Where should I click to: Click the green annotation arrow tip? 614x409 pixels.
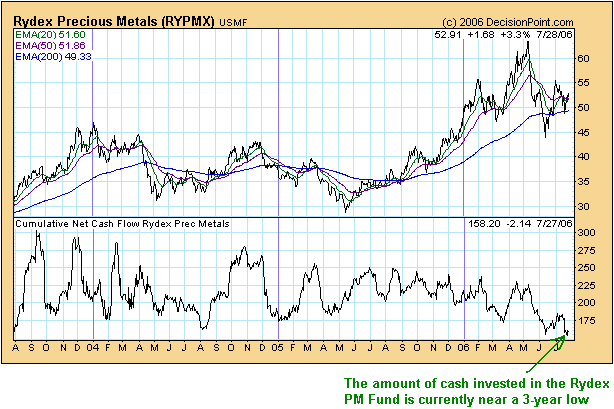coord(567,334)
